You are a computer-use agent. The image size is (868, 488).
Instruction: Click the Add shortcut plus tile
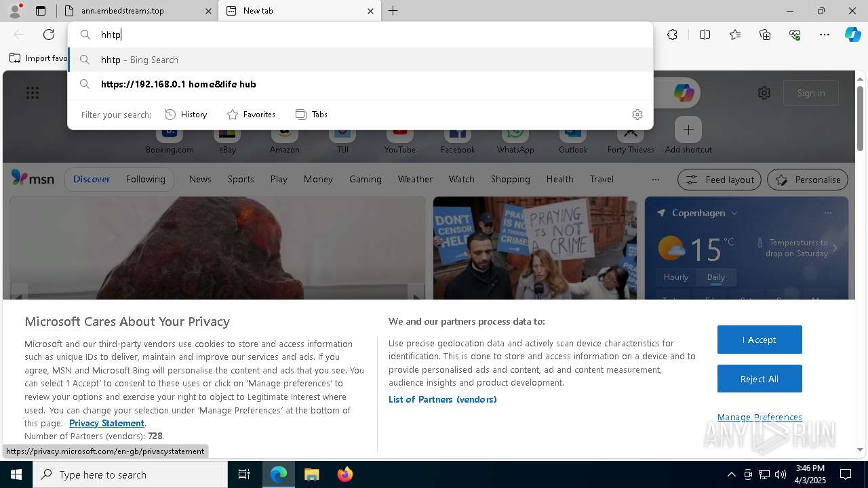tap(688, 129)
